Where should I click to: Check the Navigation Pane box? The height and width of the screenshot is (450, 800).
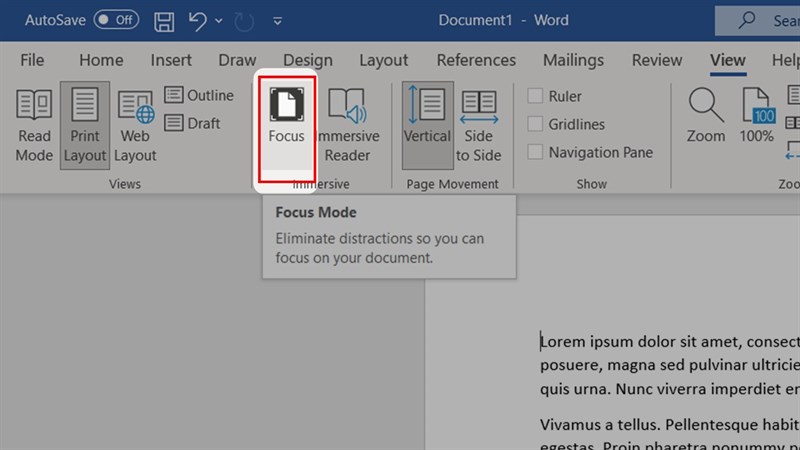pyautogui.click(x=535, y=152)
